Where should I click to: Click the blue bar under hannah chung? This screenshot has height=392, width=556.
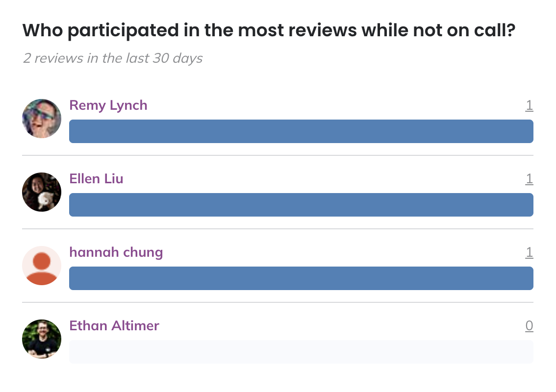[x=301, y=278]
